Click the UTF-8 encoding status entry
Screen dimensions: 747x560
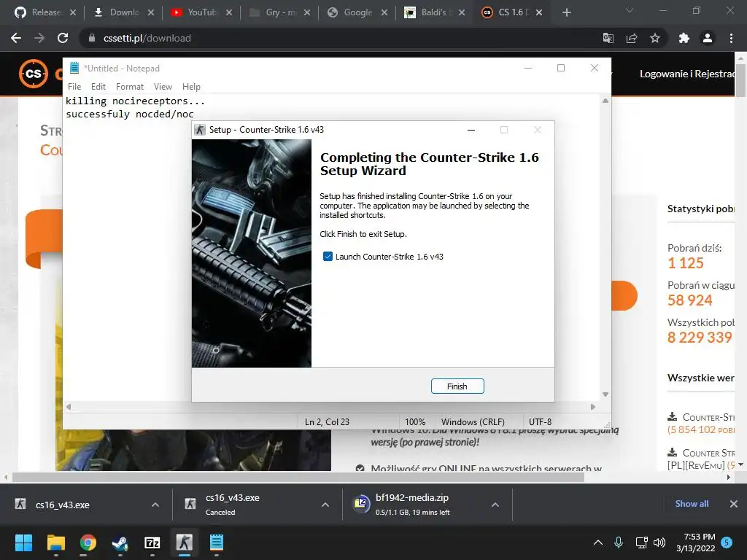(540, 422)
